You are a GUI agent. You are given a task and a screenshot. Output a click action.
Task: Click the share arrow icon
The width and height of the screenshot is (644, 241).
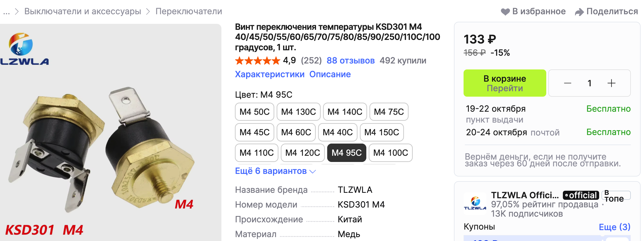tap(579, 12)
